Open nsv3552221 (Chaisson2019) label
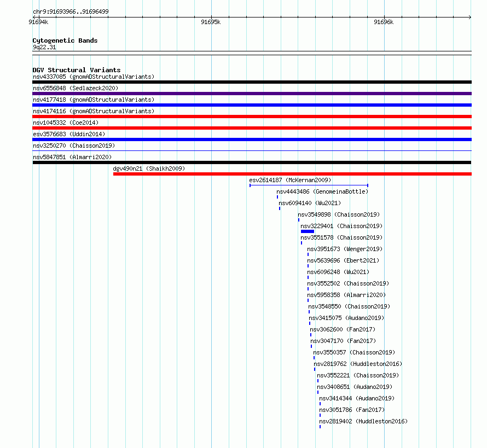Image resolution: width=487 pixels, height=448 pixels. coord(358,375)
